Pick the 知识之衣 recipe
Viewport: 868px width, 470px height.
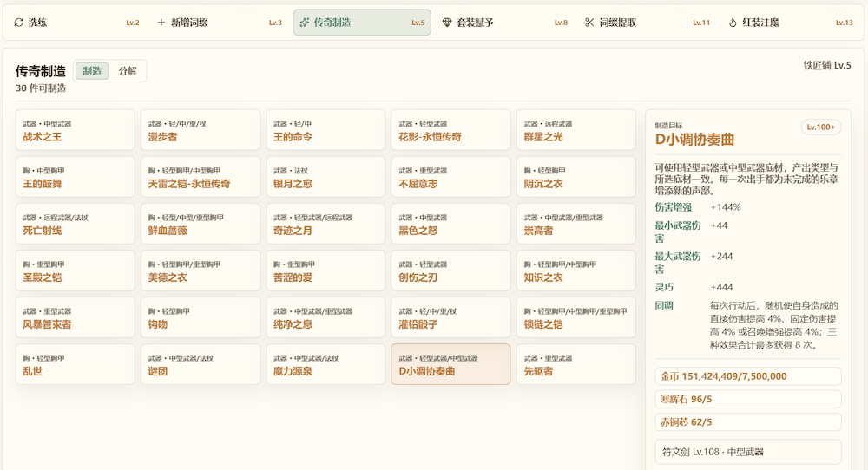tap(576, 271)
